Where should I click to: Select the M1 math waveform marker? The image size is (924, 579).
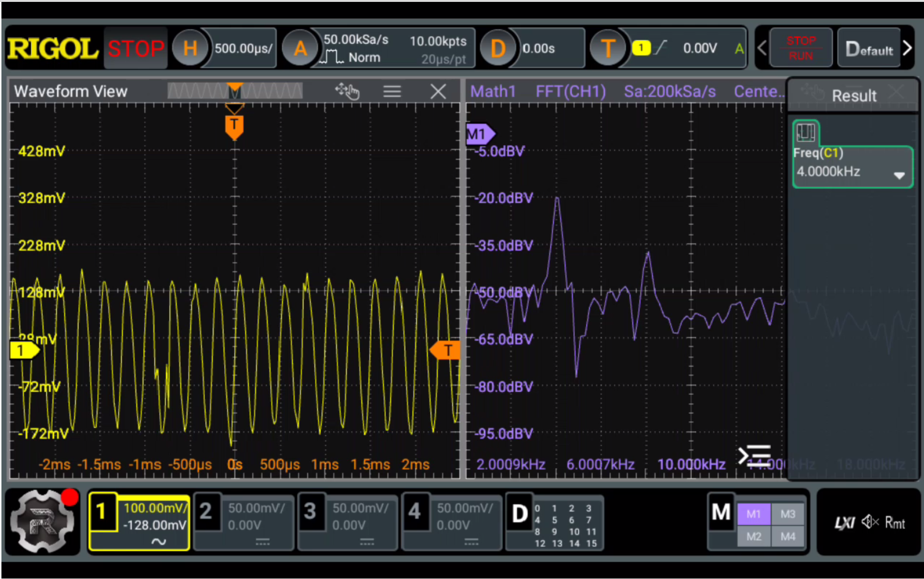click(480, 134)
